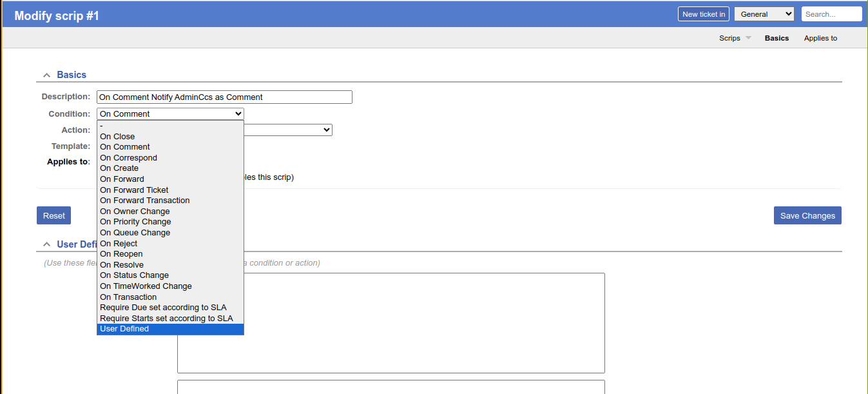Viewport: 868px width, 394px height.
Task: Collapse the User Defined section chevron
Action: pyautogui.click(x=46, y=244)
